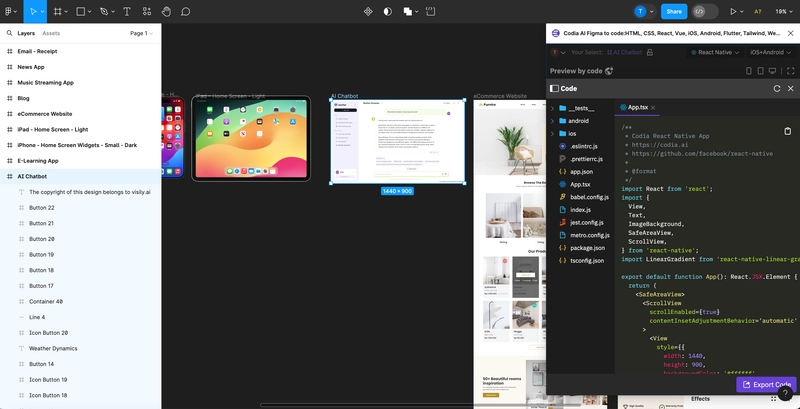The width and height of the screenshot is (800, 409).
Task: Activate the Hand tool
Action: pyautogui.click(x=166, y=11)
